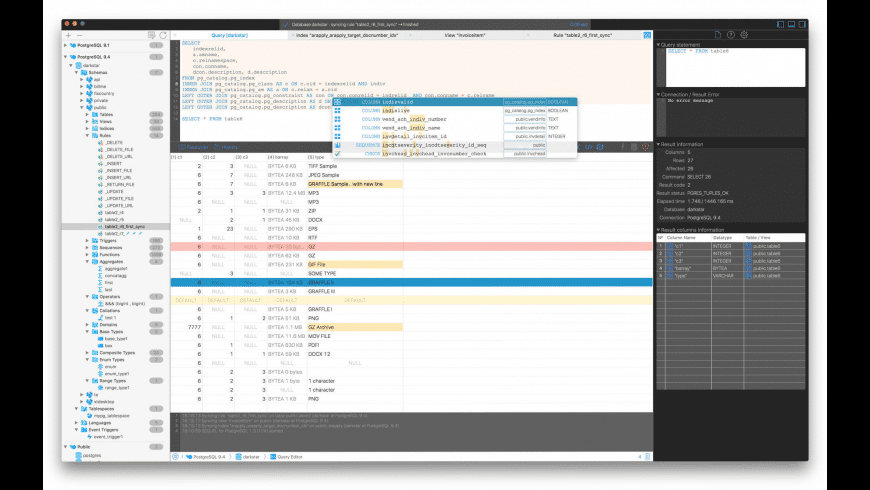Click the status bar round icon at left

(x=175, y=457)
